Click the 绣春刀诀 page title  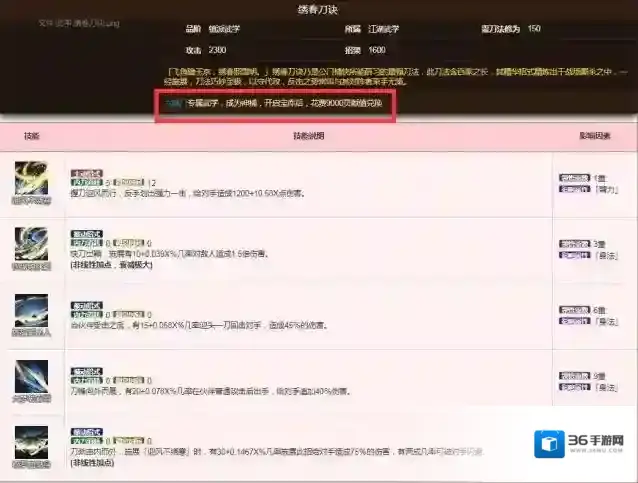(x=318, y=10)
